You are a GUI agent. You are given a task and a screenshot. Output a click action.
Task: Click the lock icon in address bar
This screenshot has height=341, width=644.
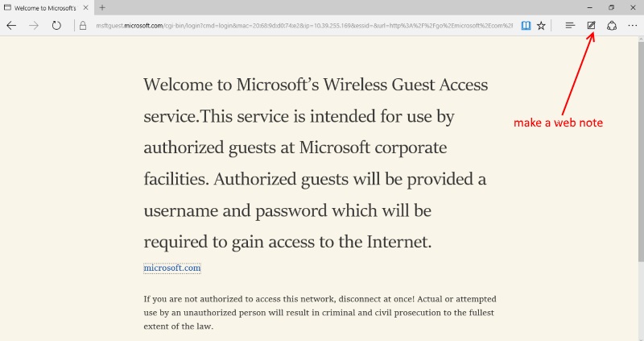pos(82,25)
